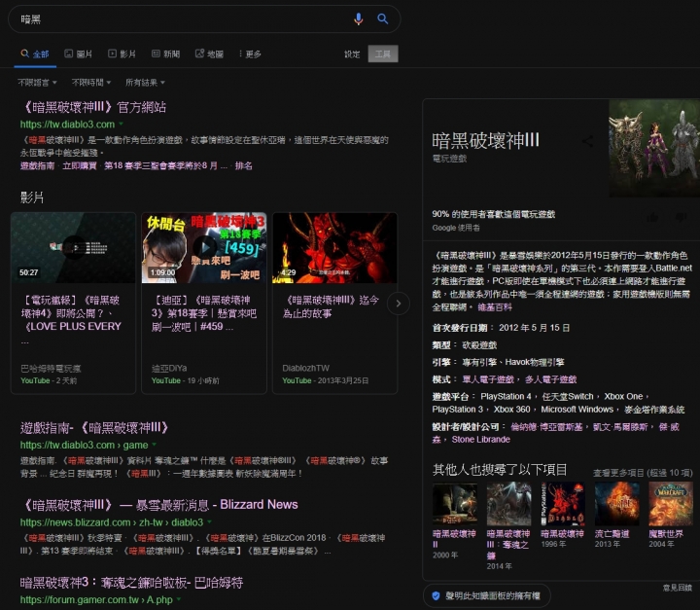This screenshot has width=700, height=610.
Task: Expand arrow next to tw.diablo3.com › game URL
Action: point(155,445)
